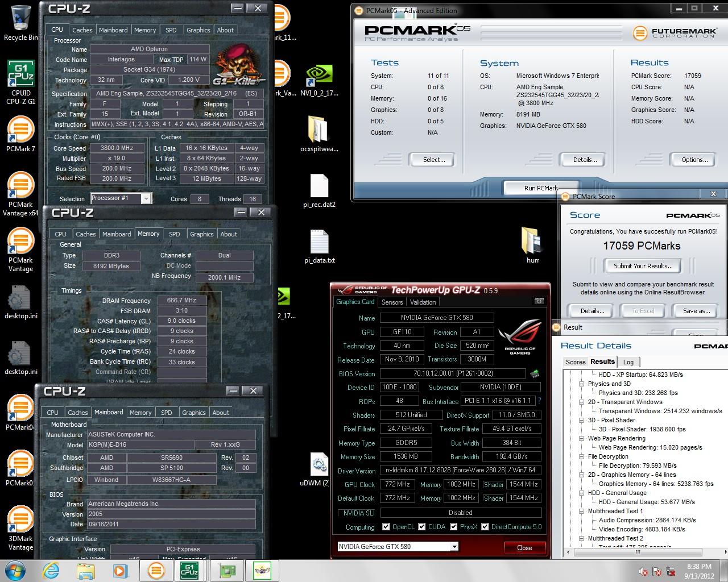Select 3DMark Vantage desktop shortcut

coord(20,529)
